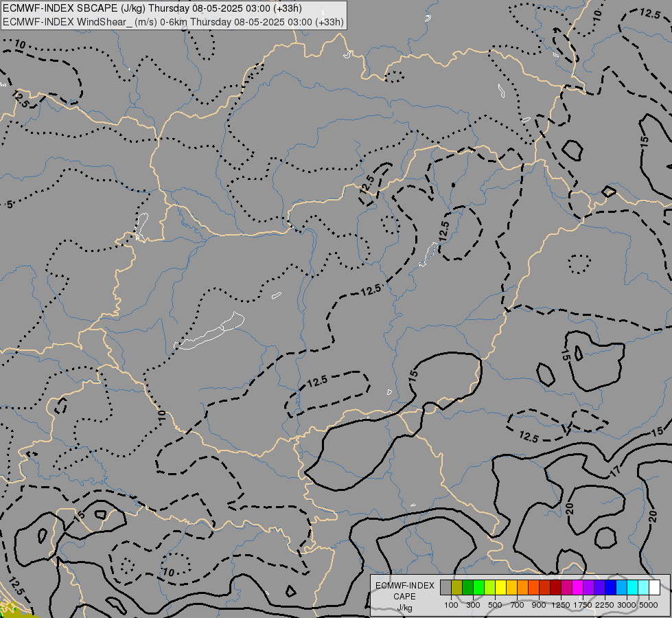
Task: Select the pure blue legend swatch
Action: click(611, 588)
